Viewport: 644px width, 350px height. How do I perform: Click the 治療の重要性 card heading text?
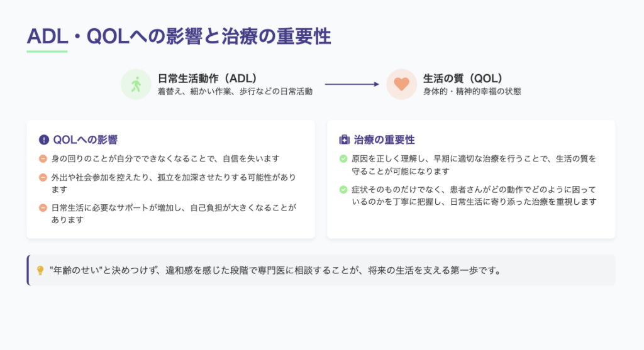click(384, 139)
